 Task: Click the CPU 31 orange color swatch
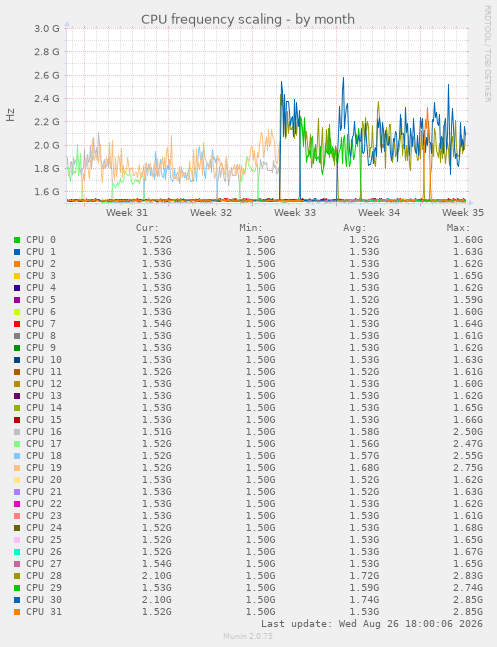17,612
